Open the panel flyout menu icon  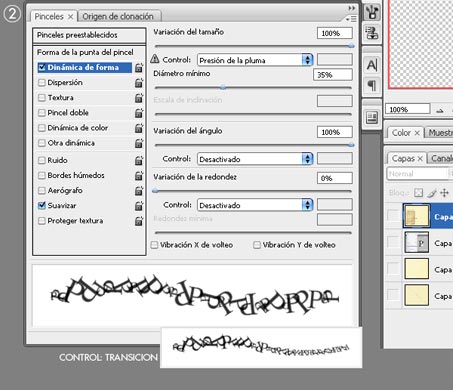(352, 19)
